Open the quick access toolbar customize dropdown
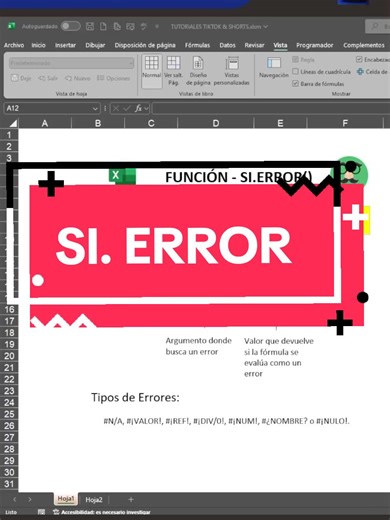 [157, 26]
